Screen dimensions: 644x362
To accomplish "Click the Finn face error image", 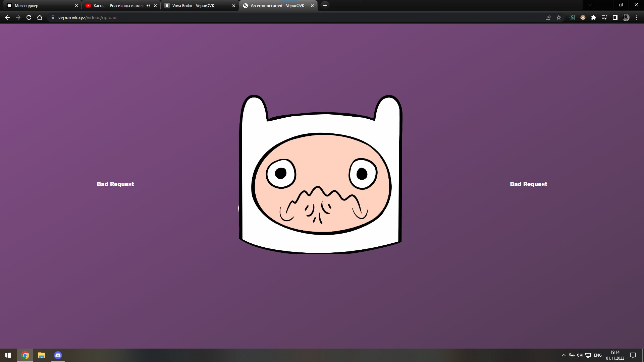I will [320, 174].
